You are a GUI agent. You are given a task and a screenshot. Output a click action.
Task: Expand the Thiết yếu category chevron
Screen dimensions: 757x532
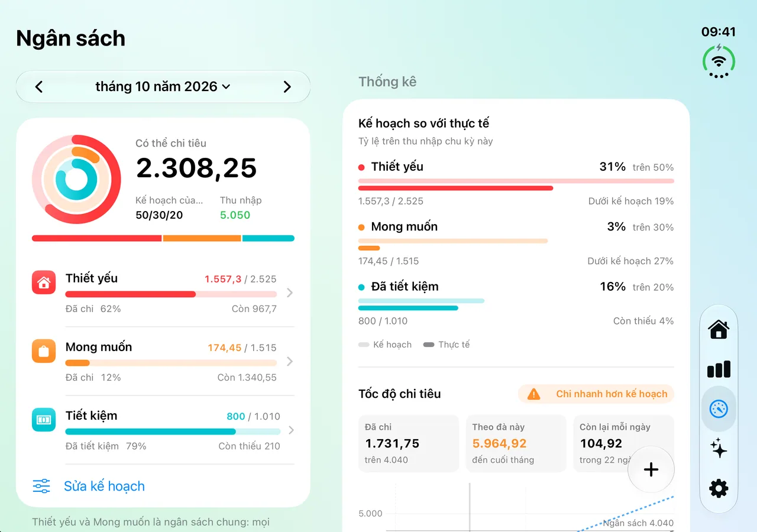tap(290, 293)
